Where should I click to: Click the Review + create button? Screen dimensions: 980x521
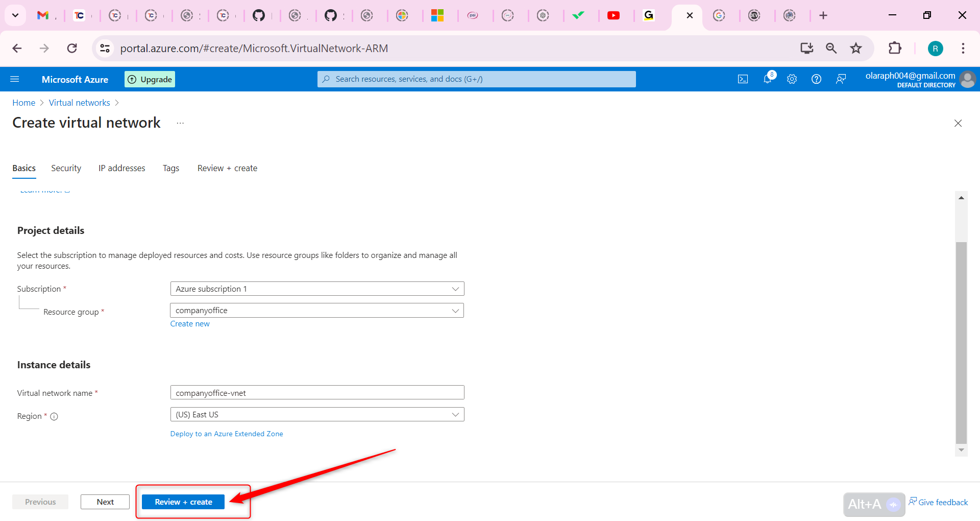pos(183,502)
